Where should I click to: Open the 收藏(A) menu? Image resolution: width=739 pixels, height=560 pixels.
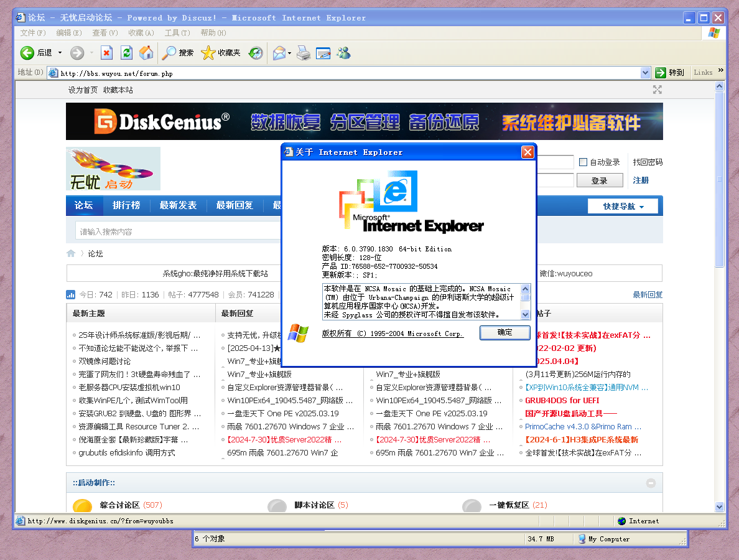click(141, 32)
